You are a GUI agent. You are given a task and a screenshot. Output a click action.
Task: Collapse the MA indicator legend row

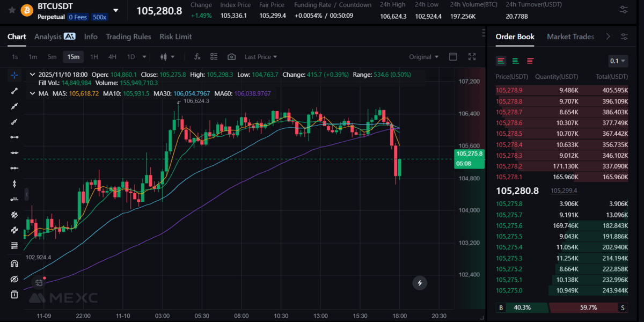31,93
